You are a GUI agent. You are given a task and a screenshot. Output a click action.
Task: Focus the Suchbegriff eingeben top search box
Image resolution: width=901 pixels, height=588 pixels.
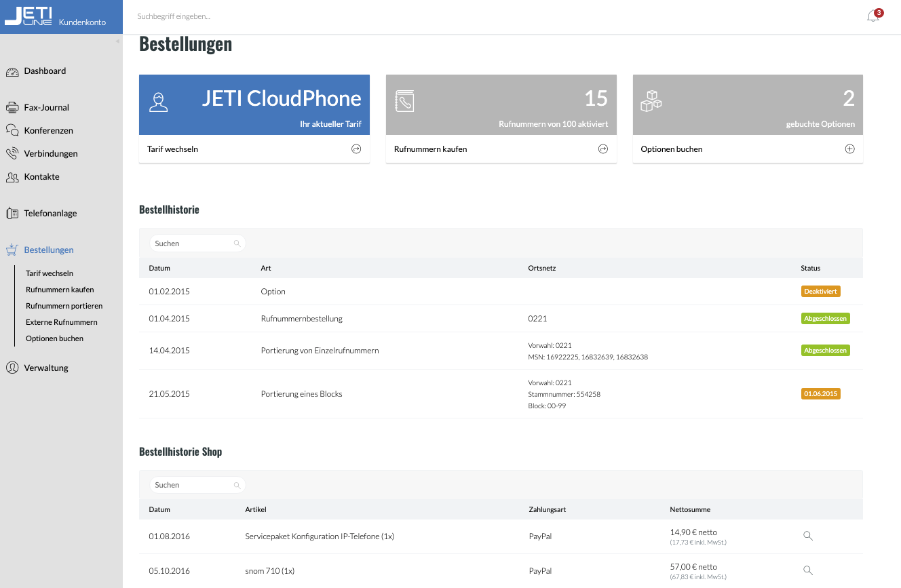click(271, 16)
